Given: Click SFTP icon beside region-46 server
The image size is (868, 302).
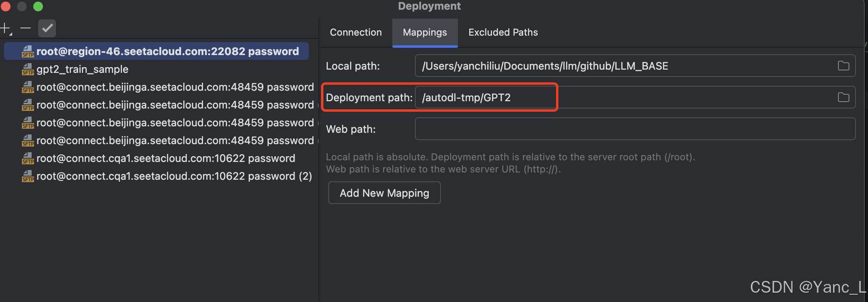Looking at the screenshot, I should [28, 52].
